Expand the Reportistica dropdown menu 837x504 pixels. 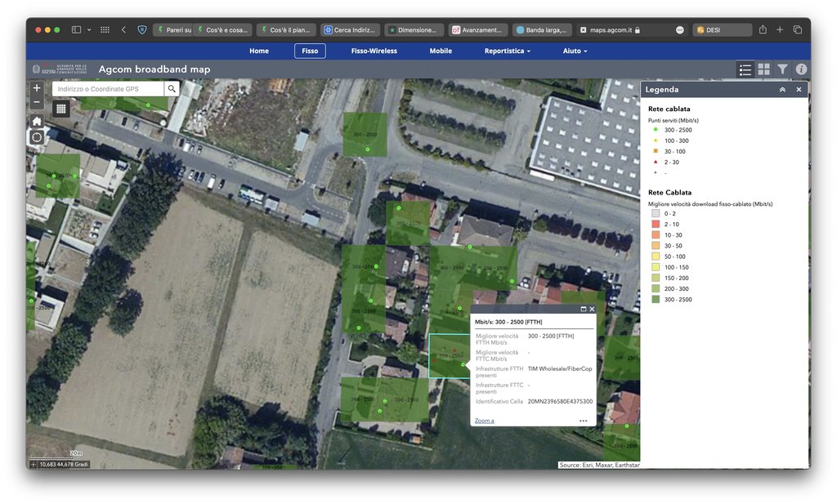point(507,51)
